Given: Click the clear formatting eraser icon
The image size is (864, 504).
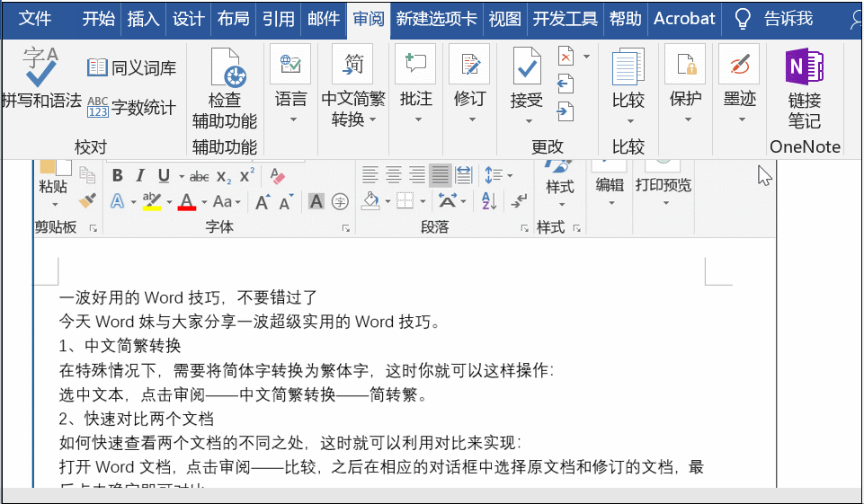Looking at the screenshot, I should (278, 176).
